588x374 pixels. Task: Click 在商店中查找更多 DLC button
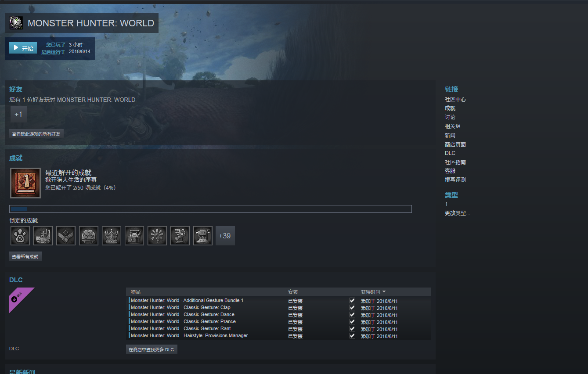click(152, 349)
